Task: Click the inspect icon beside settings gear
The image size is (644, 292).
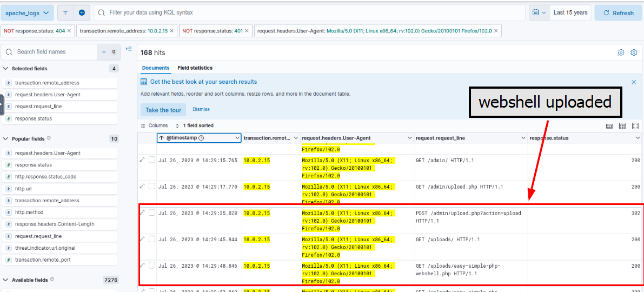Action: [x=621, y=52]
